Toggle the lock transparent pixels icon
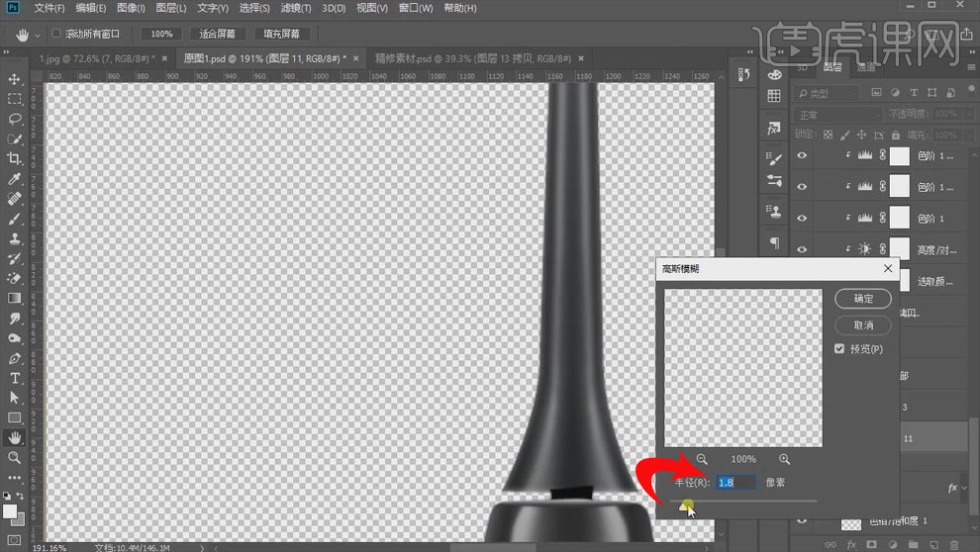The image size is (980, 552). pyautogui.click(x=829, y=135)
